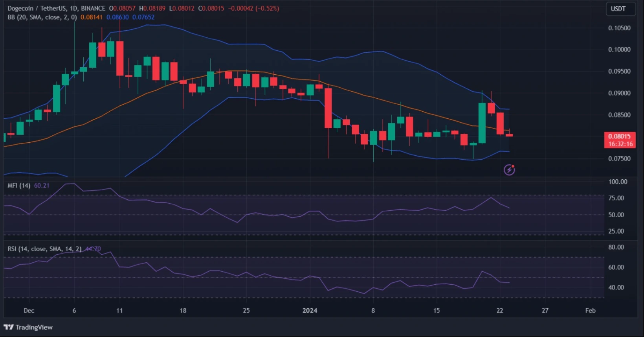Click date 15 on the time axis
This screenshot has height=337, width=644.
click(x=436, y=311)
